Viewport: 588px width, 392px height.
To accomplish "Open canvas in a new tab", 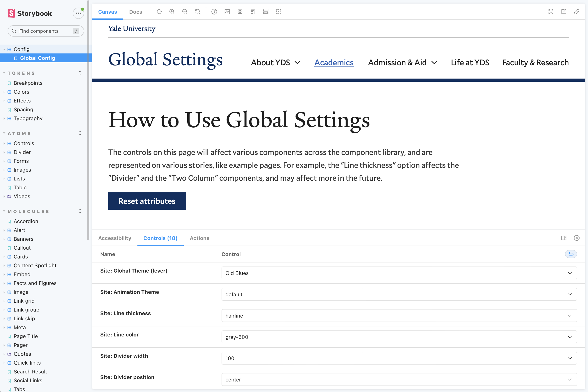I will coord(564,12).
